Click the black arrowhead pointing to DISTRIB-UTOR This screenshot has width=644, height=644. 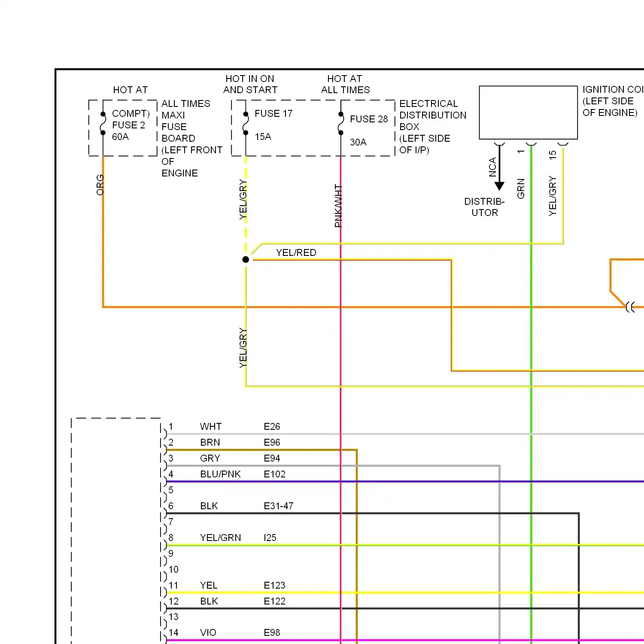click(499, 186)
